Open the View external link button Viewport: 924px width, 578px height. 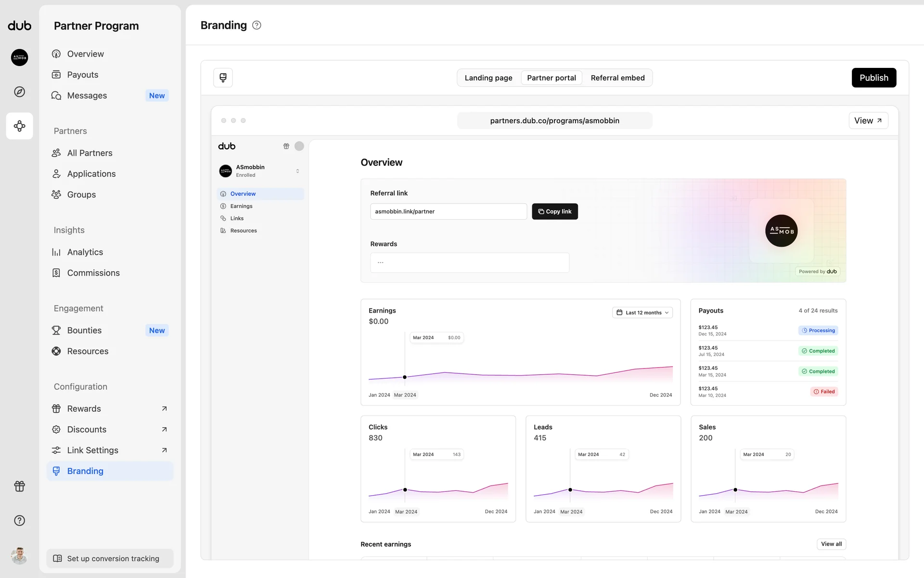(868, 120)
